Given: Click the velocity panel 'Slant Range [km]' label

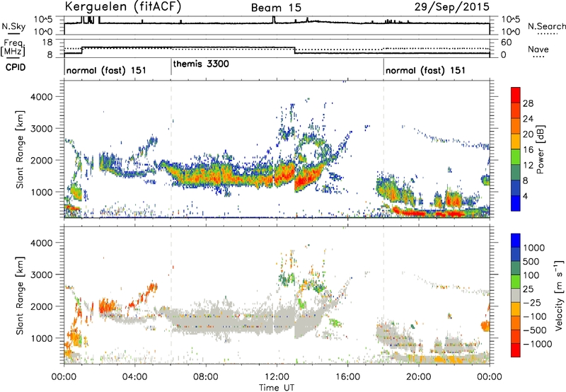Looking at the screenshot, I should click(x=20, y=295).
